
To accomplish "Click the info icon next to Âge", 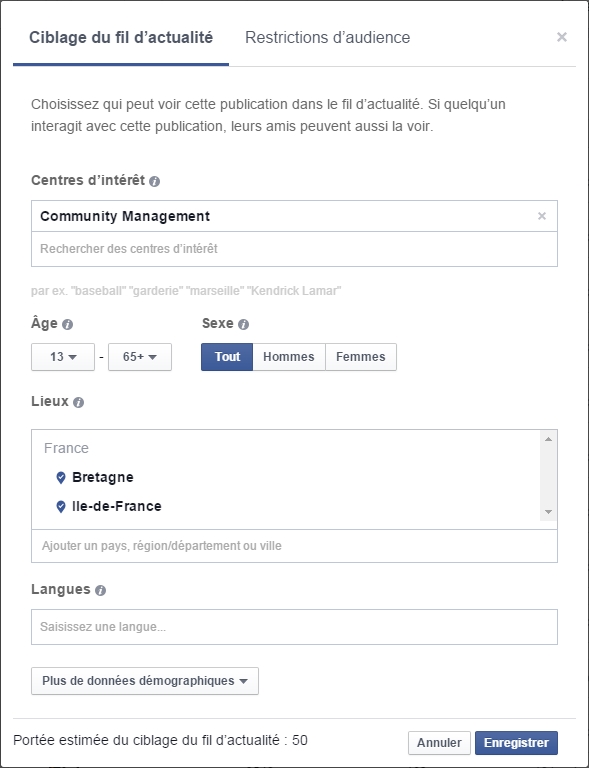I will click(68, 325).
